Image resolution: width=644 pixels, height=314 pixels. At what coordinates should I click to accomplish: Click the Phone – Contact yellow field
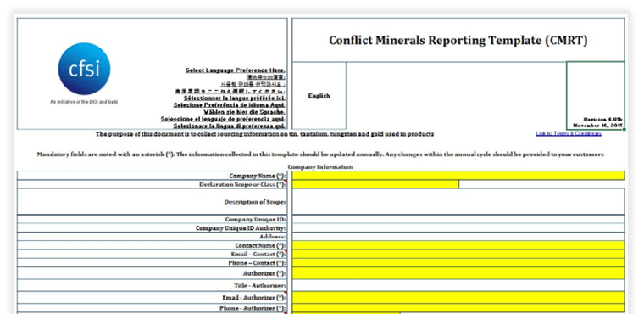[458, 262]
